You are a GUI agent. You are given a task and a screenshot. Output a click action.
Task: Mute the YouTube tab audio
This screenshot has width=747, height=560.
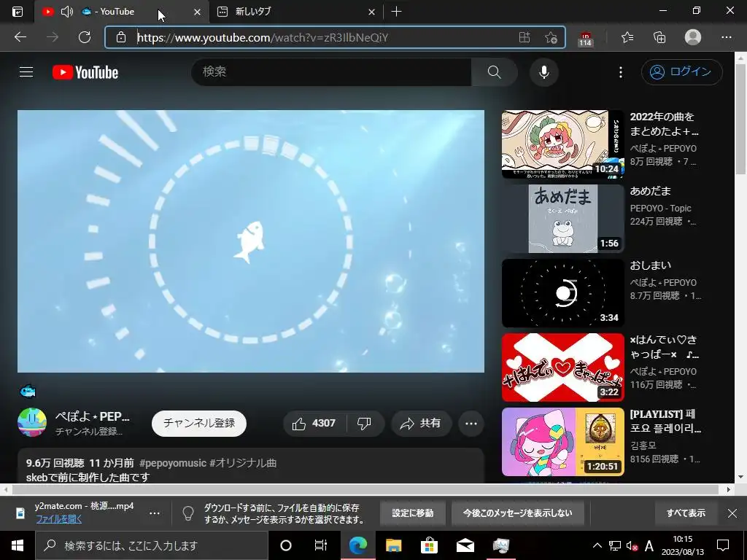pyautogui.click(x=66, y=12)
